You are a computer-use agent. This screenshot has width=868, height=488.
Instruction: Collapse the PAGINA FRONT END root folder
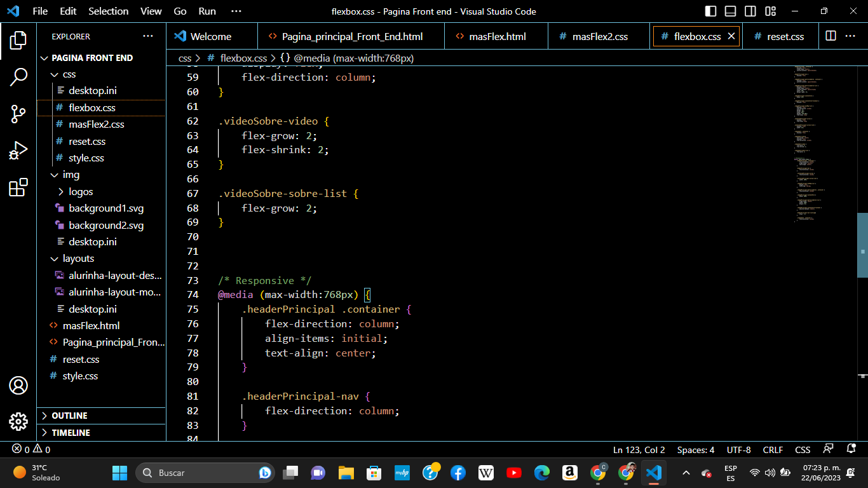pyautogui.click(x=101, y=58)
